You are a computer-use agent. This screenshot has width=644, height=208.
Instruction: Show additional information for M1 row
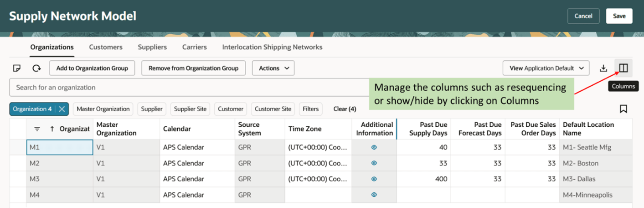pyautogui.click(x=374, y=148)
